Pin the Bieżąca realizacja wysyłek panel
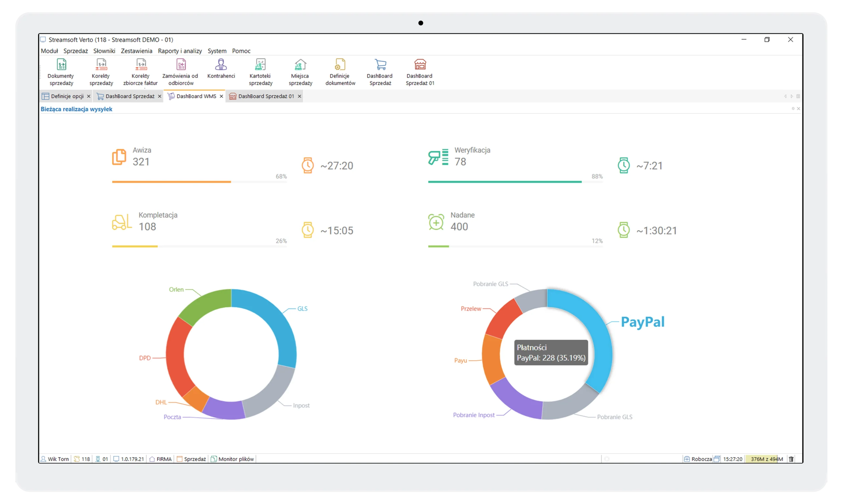This screenshot has height=504, width=841. coord(793,109)
